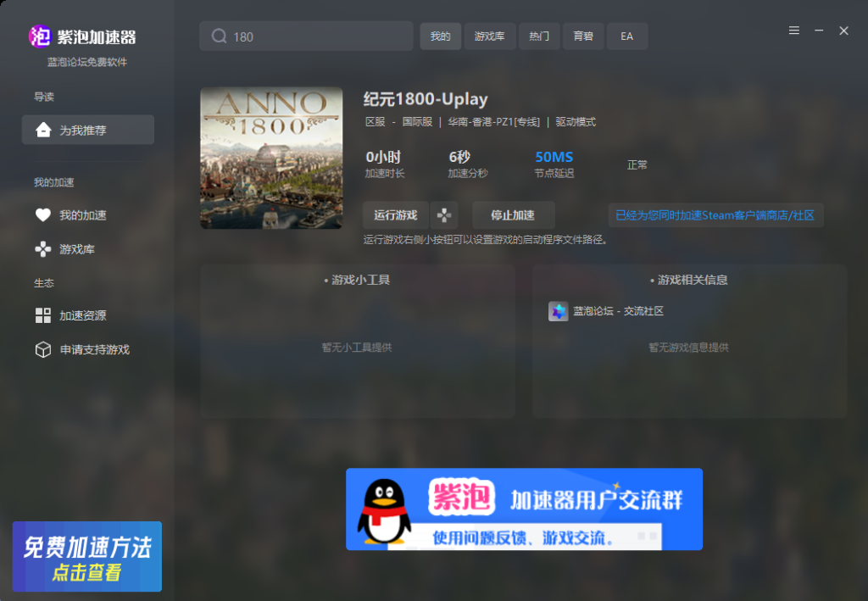Click the QQ penguin in the banner
The image size is (868, 601).
[x=384, y=511]
